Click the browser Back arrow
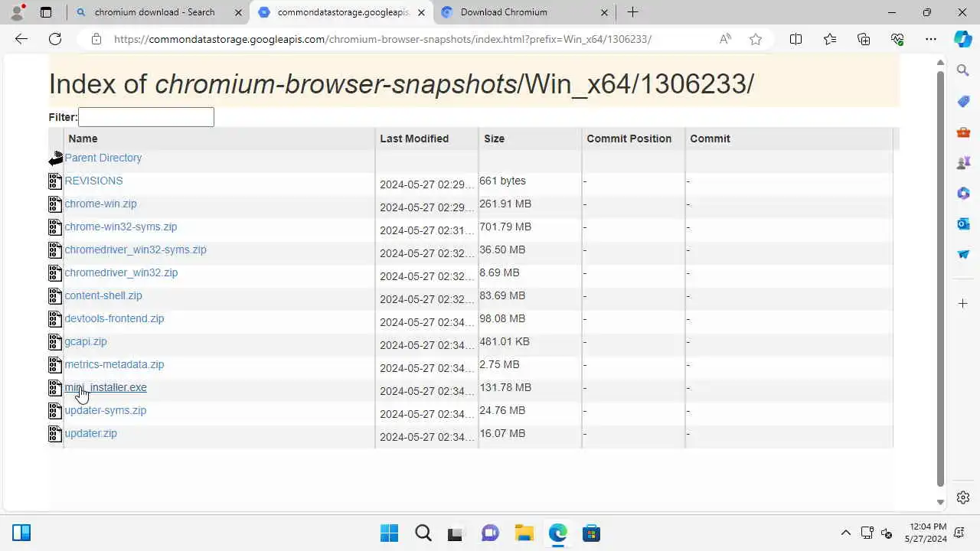Screen dimensions: 980x551 (x=21, y=39)
